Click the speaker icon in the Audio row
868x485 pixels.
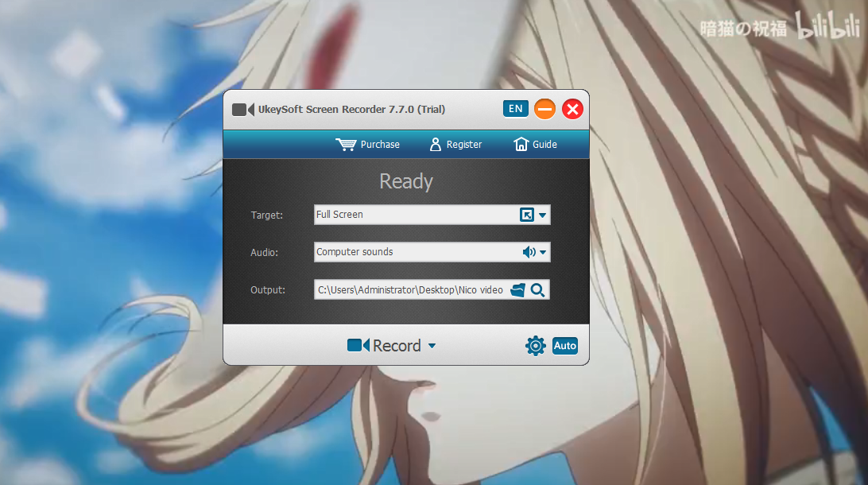[529, 252]
